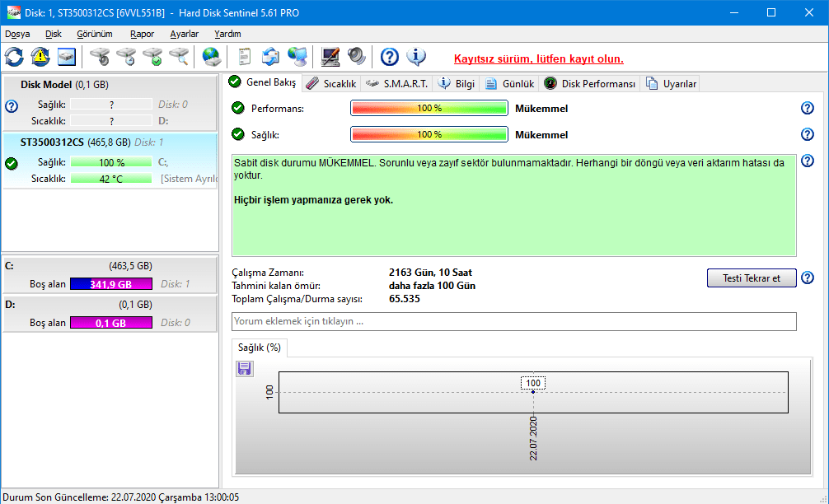Maximize the Hard Disk Sentinel window

tap(771, 12)
